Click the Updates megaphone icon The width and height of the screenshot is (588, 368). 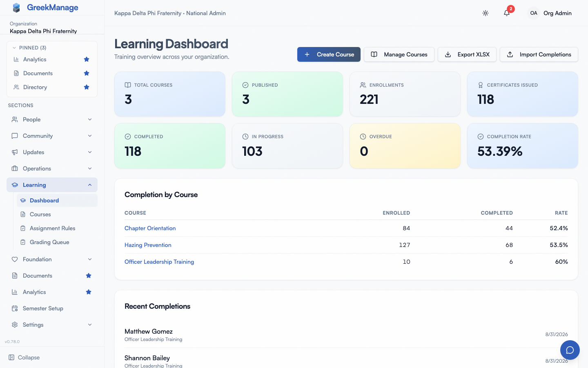click(x=15, y=152)
